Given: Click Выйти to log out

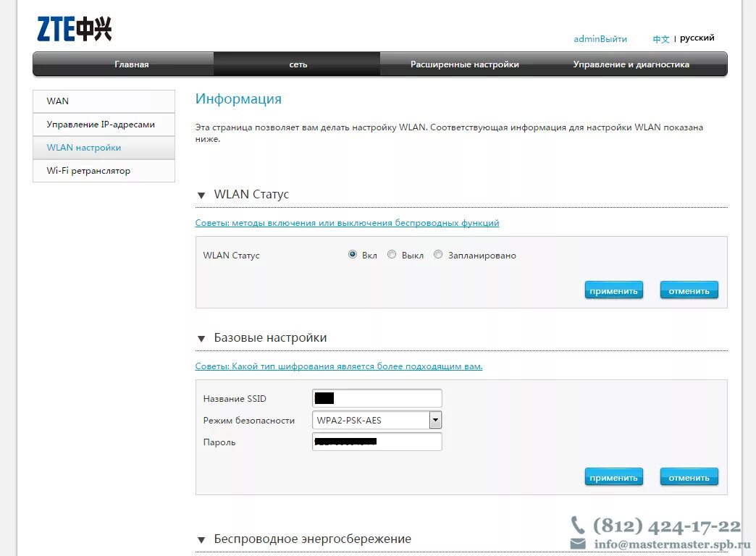Looking at the screenshot, I should point(613,39).
